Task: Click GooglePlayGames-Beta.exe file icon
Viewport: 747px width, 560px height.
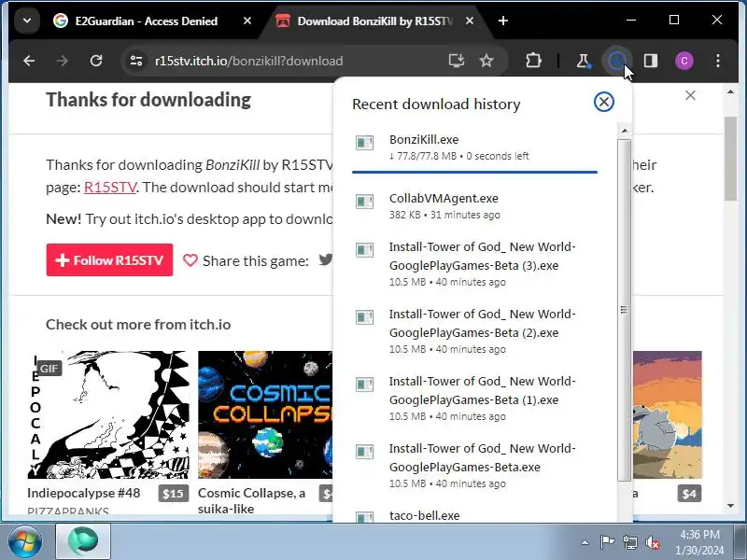Action: 365,451
